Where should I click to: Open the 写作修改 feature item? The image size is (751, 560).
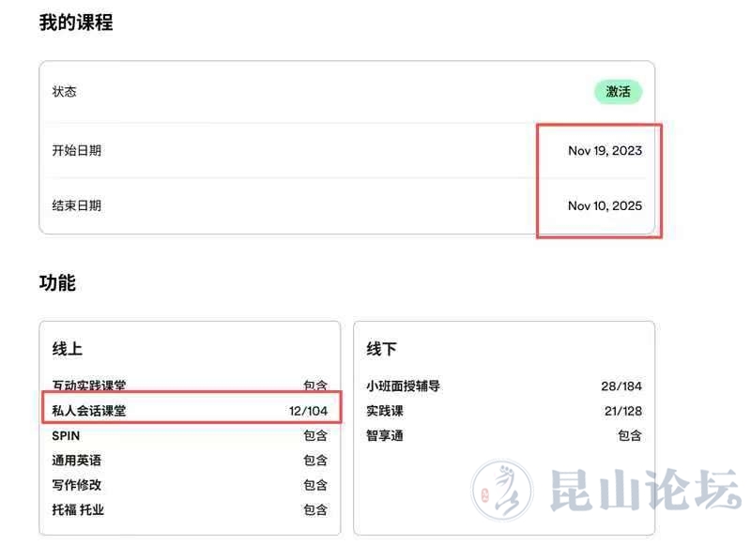click(77, 485)
